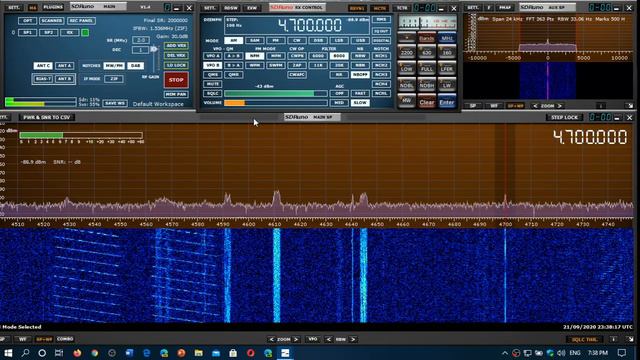Launch Chrome from the taskbar
The height and width of the screenshot is (360, 640).
(x=95, y=353)
